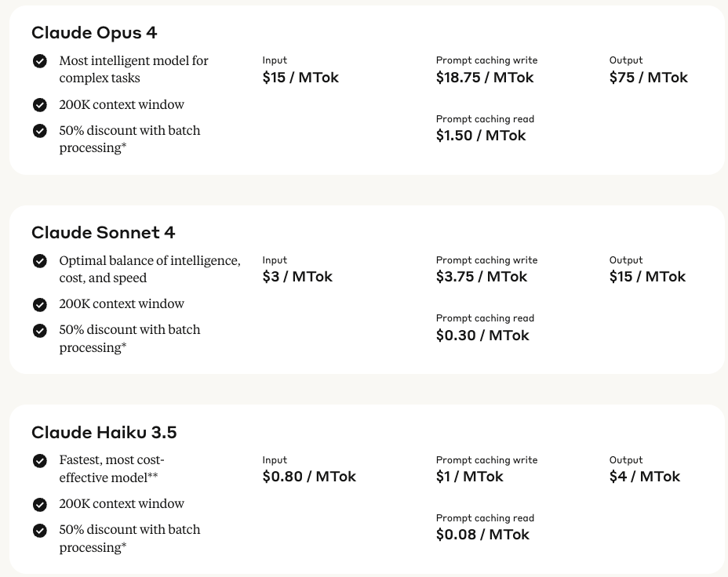Click Sonnet output price $15 / MTok

(x=647, y=277)
